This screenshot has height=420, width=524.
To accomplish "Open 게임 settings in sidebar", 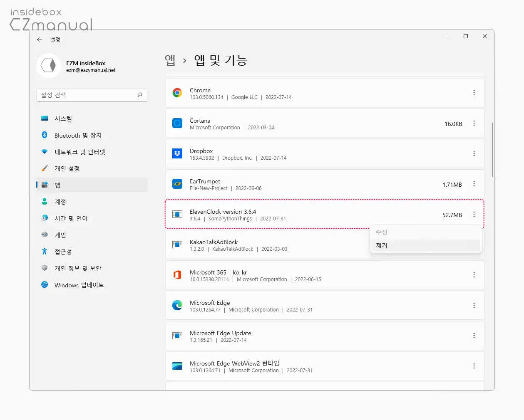I will click(x=92, y=235).
